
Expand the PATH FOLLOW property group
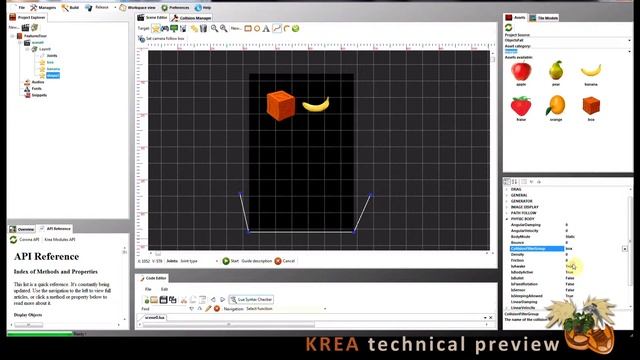pyautogui.click(x=507, y=213)
